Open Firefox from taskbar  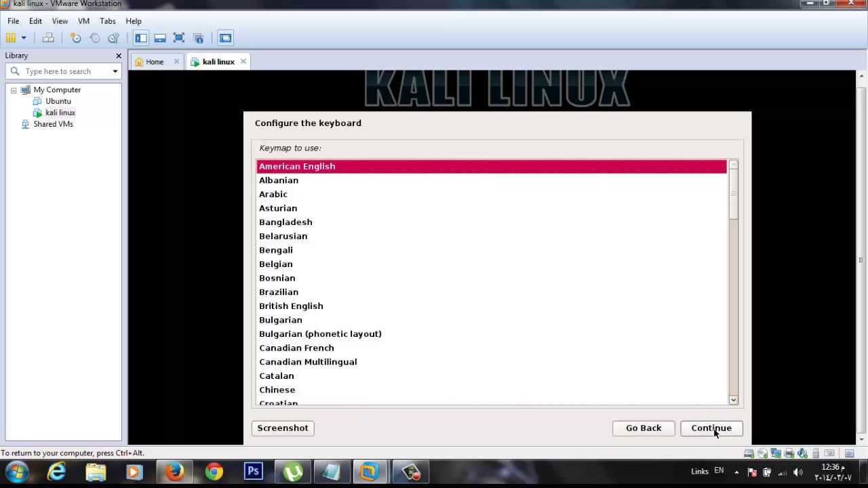(174, 472)
